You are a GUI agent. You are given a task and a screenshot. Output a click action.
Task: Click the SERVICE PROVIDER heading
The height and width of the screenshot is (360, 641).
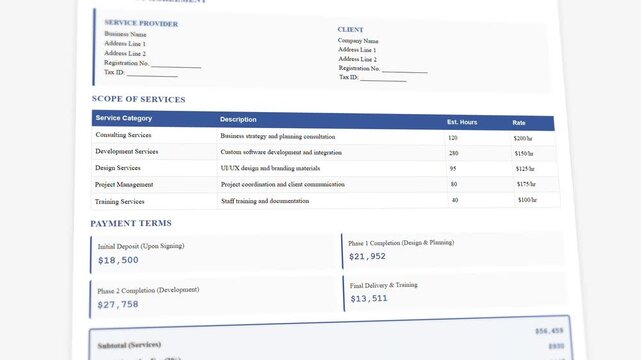coord(141,23)
